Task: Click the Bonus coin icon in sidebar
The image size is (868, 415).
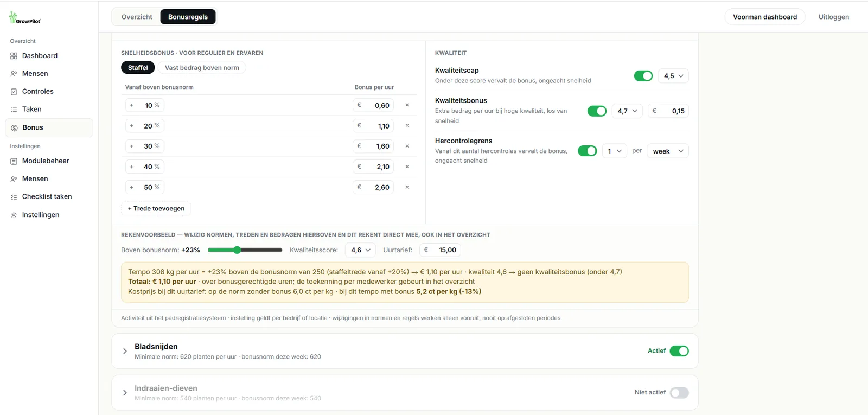Action: 14,128
